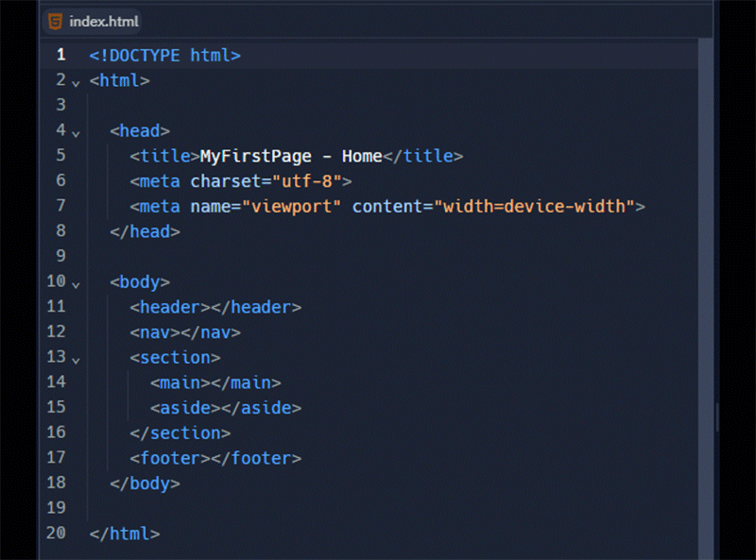The image size is (756, 560).
Task: Click the <footer> opening tag on line 17
Action: click(x=170, y=458)
